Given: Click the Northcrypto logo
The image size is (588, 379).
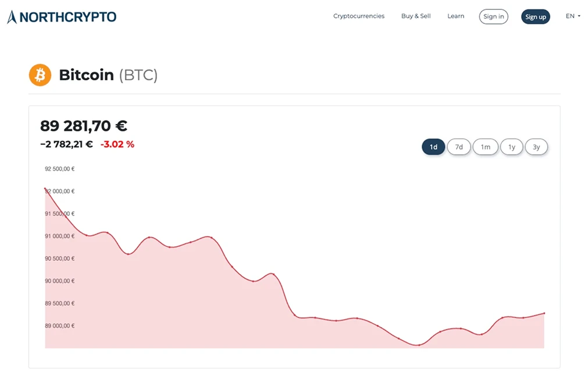Looking at the screenshot, I should pyautogui.click(x=61, y=16).
